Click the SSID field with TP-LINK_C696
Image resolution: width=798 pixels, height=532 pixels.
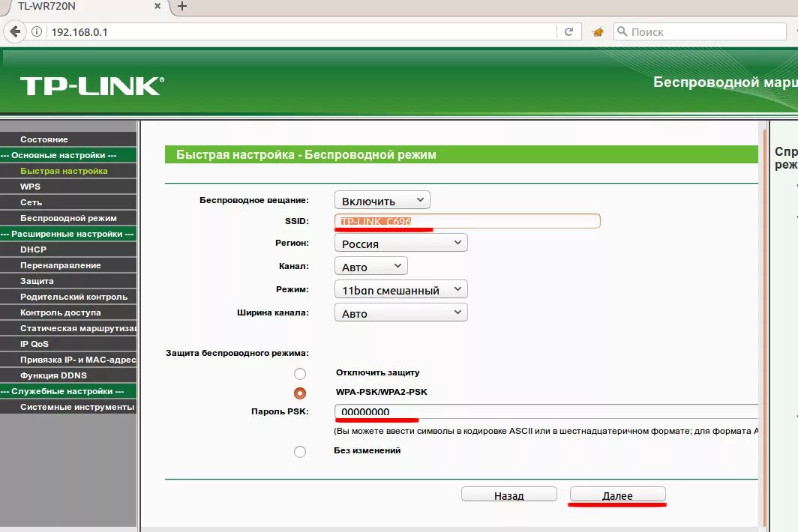[467, 221]
